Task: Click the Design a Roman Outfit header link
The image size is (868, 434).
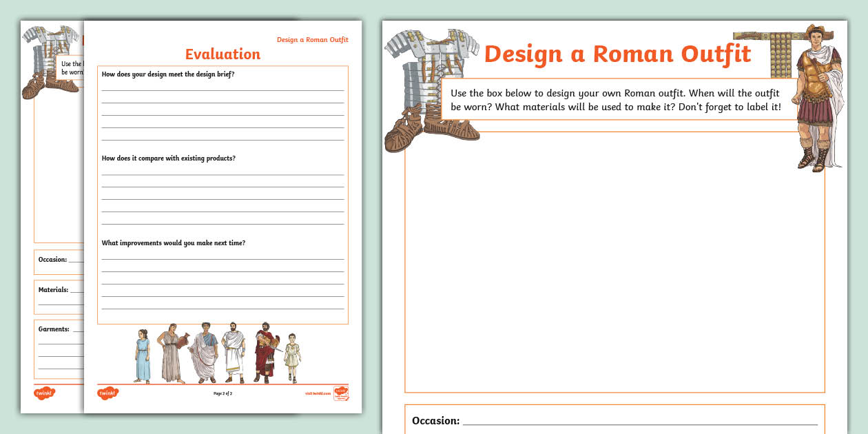Action: point(311,40)
